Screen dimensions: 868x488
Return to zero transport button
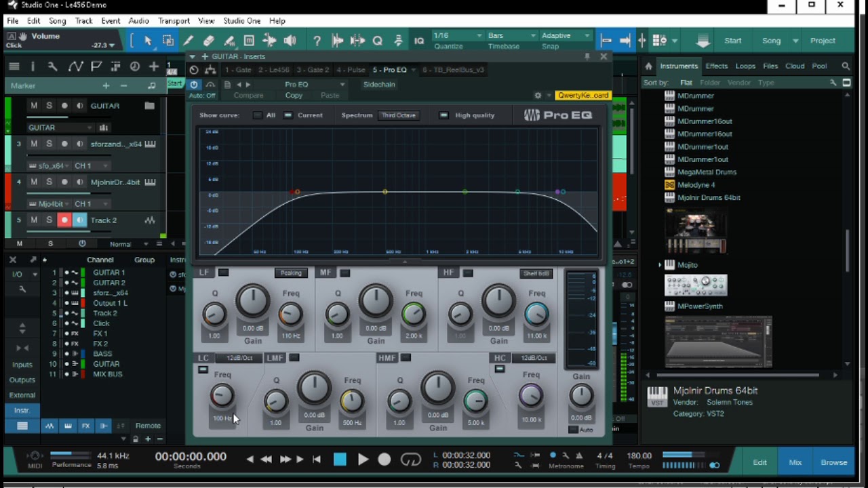click(x=316, y=460)
